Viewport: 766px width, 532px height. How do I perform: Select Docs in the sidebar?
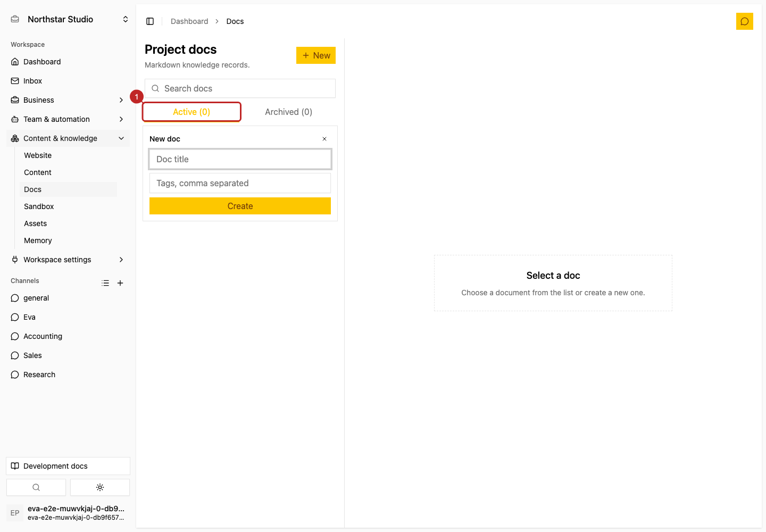(68, 189)
